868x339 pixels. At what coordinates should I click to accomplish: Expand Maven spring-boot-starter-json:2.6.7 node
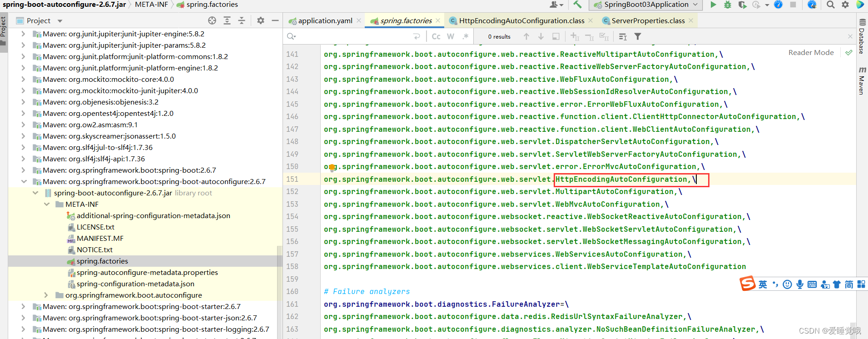pyautogui.click(x=23, y=318)
